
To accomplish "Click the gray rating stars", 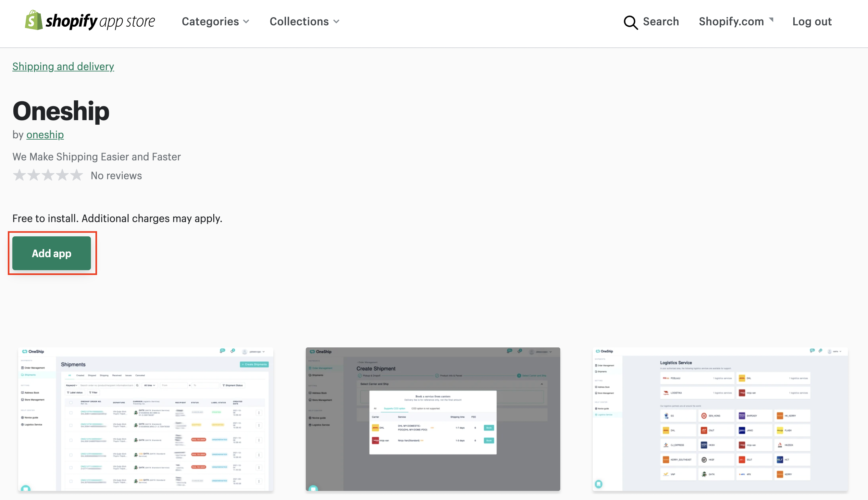I will tap(48, 175).
